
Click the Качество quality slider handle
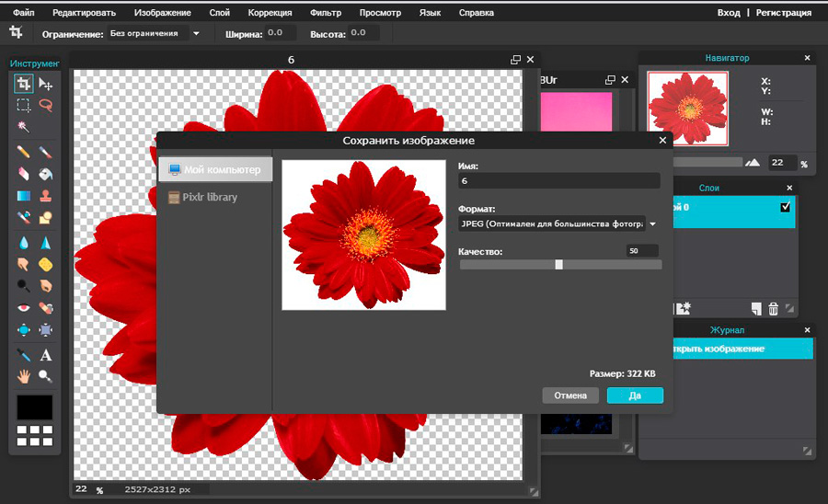click(x=558, y=265)
